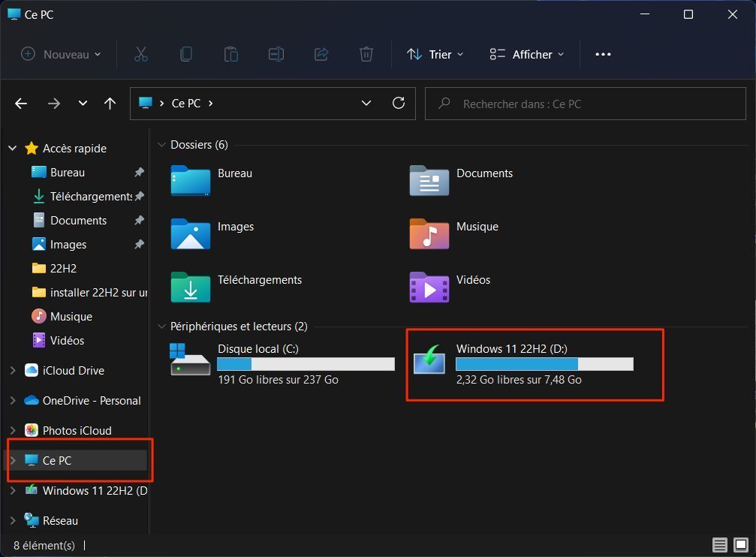
Task: Expand the OneDrive - Personal node
Action: 13,400
